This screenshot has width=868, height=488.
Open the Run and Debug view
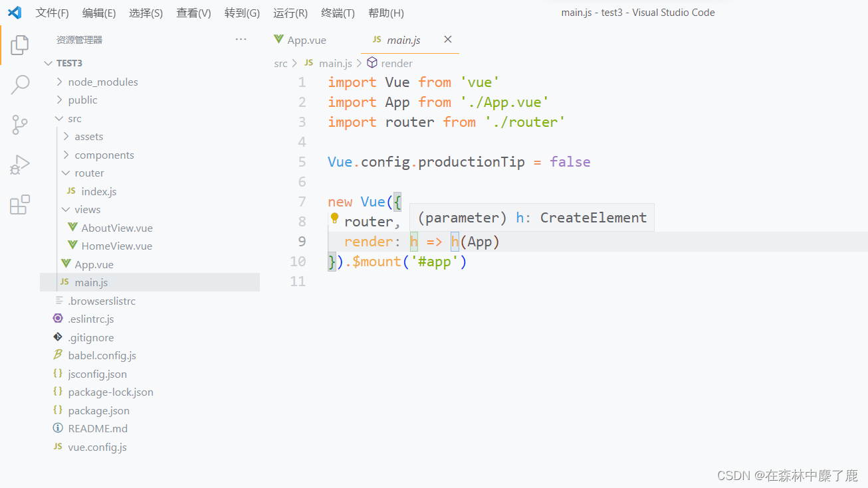pos(20,165)
